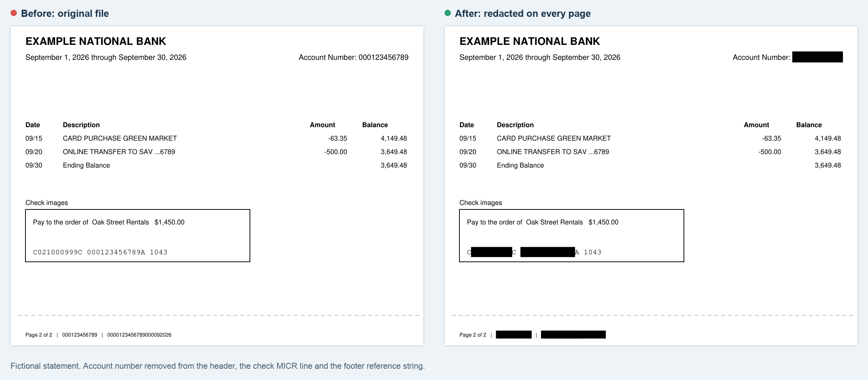Select footer reference '0000123456789000092026' in the Before document
Image resolution: width=868 pixels, height=380 pixels.
[x=139, y=335]
